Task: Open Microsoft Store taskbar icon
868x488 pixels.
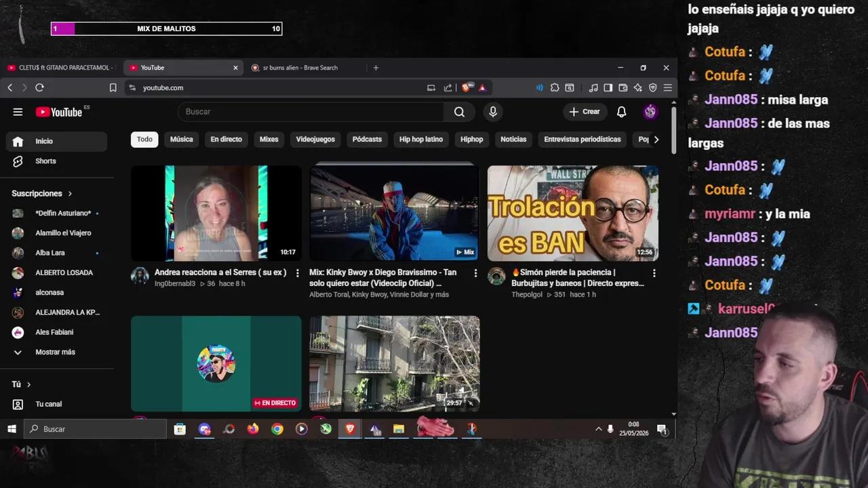Action: [180, 429]
